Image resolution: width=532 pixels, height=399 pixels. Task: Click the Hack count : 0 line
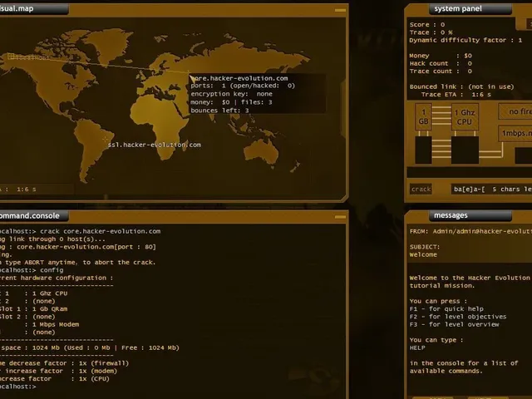(441, 63)
